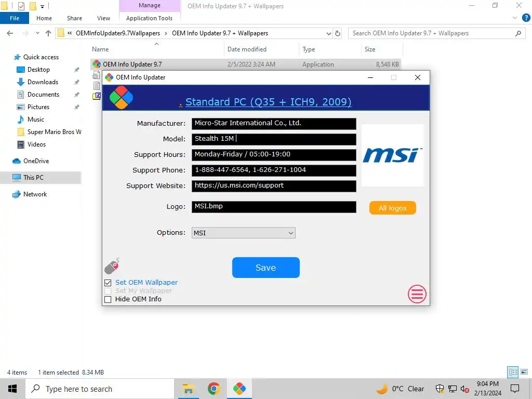Click the Explorer Help question mark icon
This screenshot has height=399, width=532.
pyautogui.click(x=526, y=18)
